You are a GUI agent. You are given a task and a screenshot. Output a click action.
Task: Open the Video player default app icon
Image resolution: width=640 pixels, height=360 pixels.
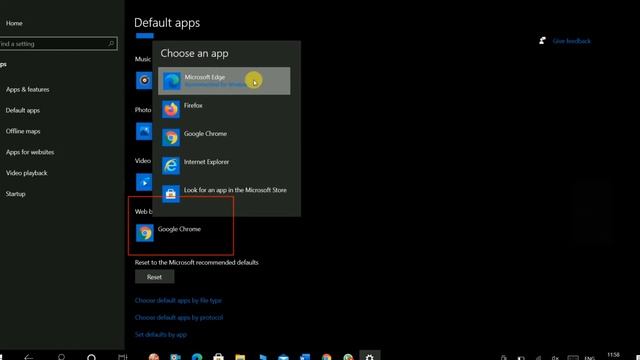(144, 182)
